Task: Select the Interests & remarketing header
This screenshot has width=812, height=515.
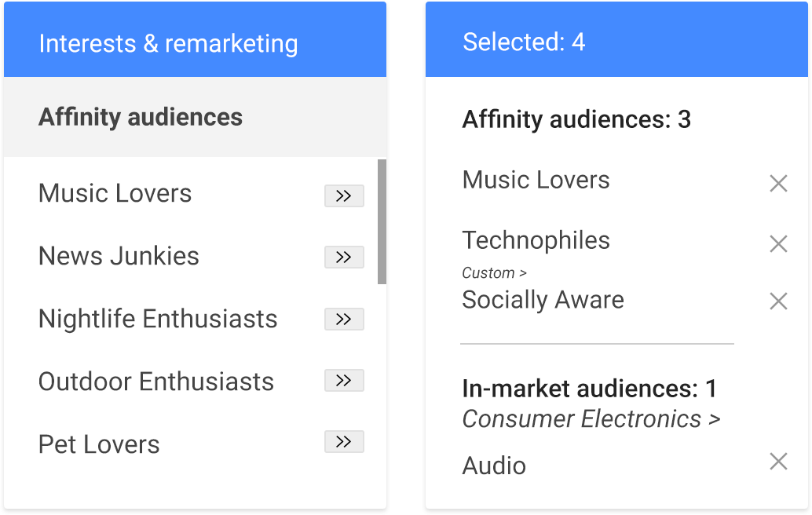Action: [168, 44]
